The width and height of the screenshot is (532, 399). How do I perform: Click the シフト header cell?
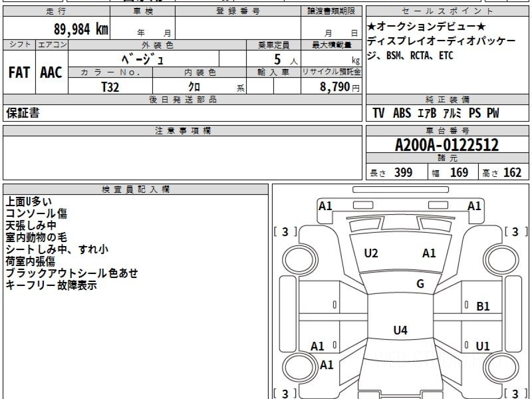20,45
